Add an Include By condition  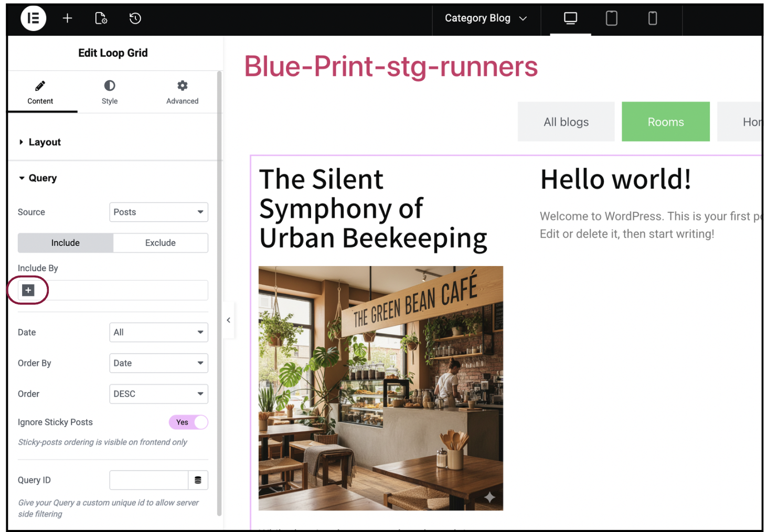point(28,290)
